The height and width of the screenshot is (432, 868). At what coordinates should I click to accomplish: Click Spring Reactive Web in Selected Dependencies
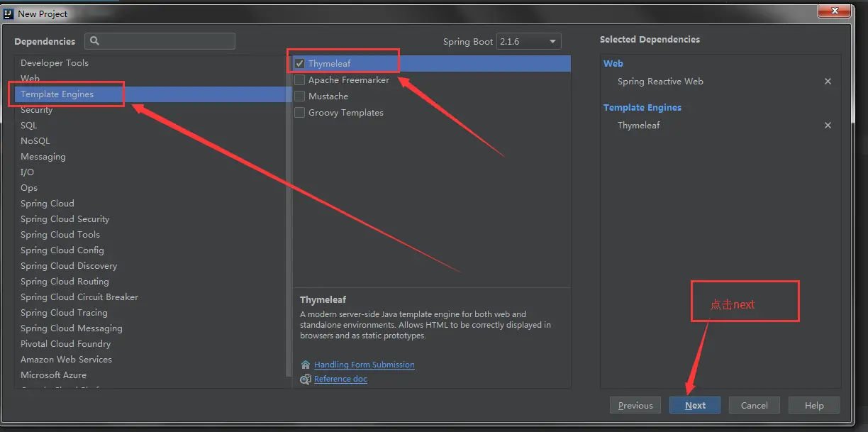click(x=660, y=82)
